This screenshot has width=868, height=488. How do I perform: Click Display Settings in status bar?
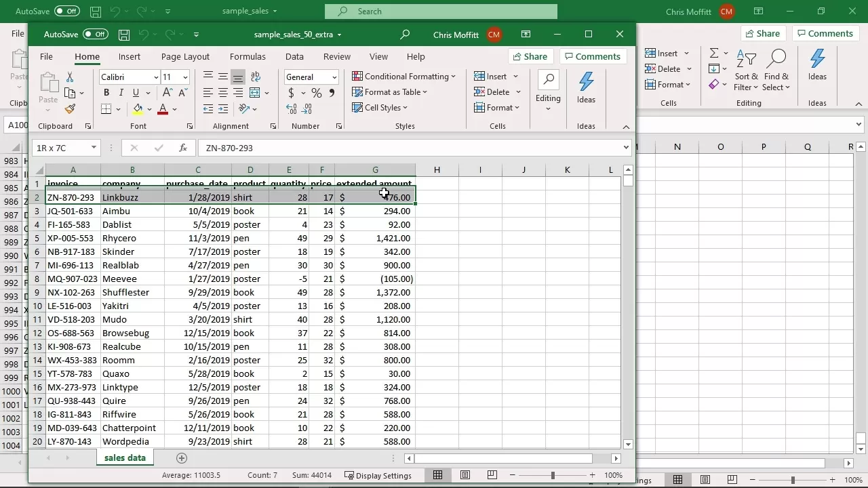pos(378,476)
